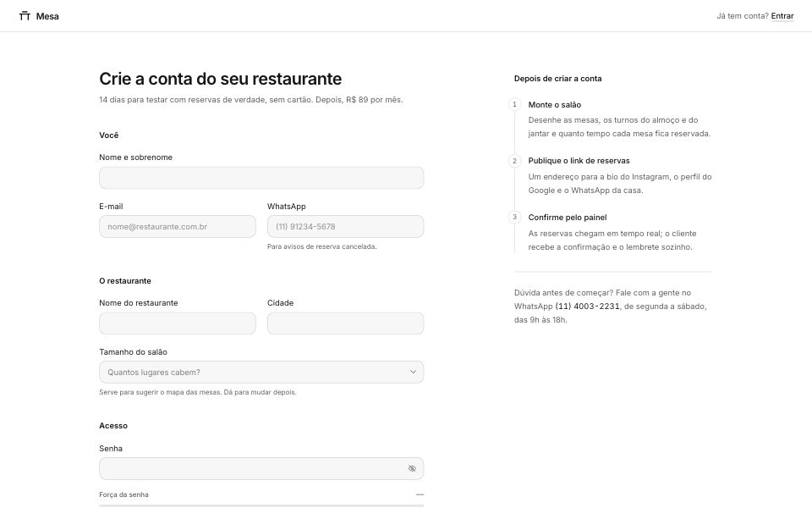The image size is (812, 508).
Task: Focus the Cidade input field
Action: (345, 323)
